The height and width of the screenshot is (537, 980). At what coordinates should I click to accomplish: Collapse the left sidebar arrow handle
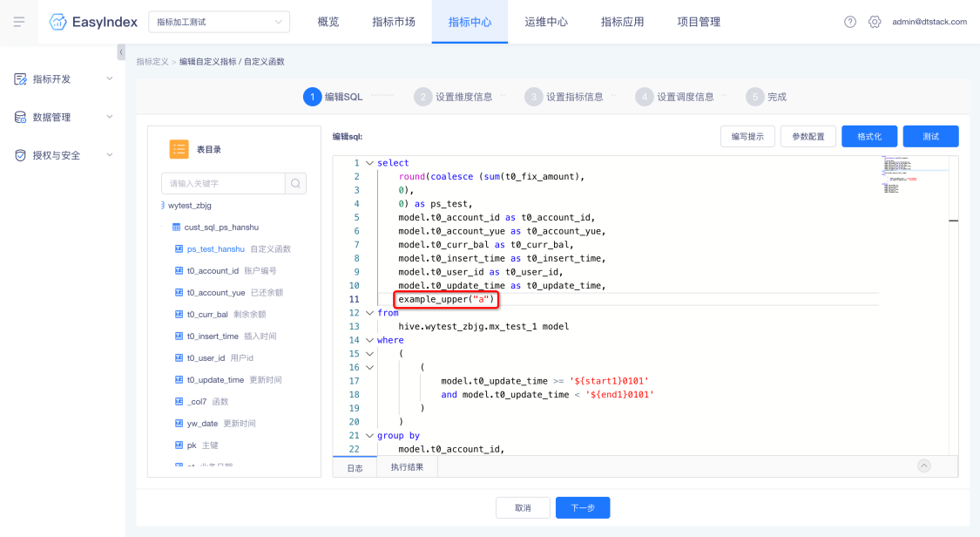tap(121, 52)
